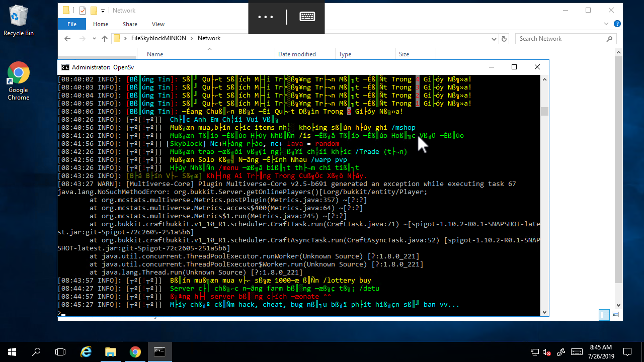
Task: Go up one folder level
Action: click(x=105, y=39)
